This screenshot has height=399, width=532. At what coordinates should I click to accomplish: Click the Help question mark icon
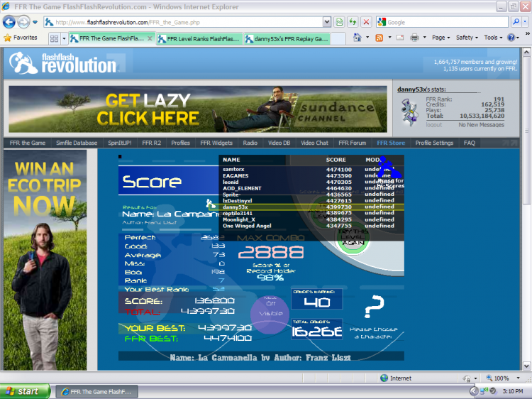pos(511,38)
